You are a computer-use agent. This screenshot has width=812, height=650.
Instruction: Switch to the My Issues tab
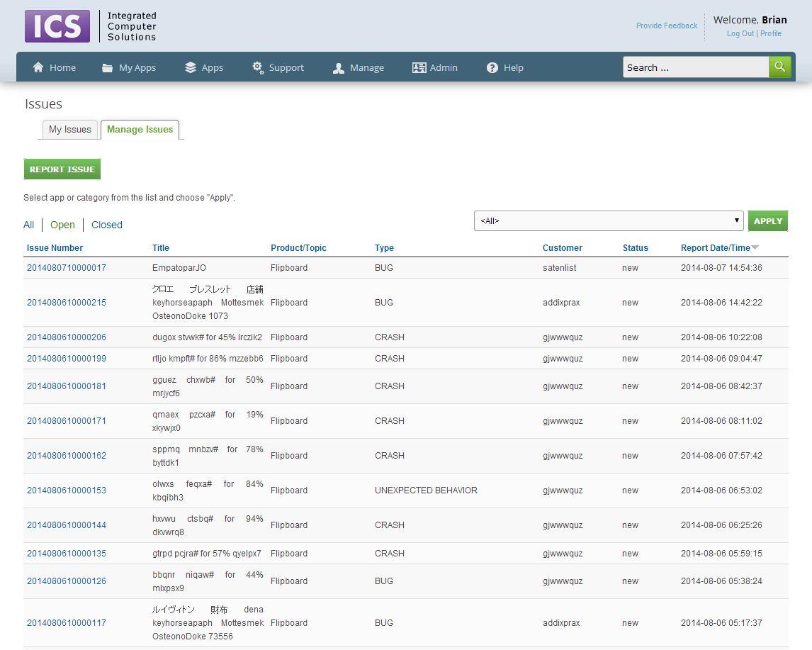point(70,130)
